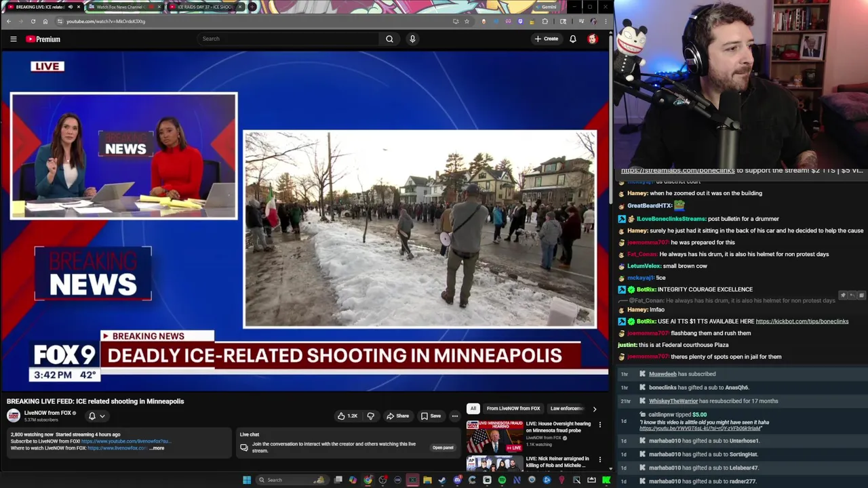The image size is (868, 488).
Task: Open the Windows Start menu
Action: tap(247, 480)
